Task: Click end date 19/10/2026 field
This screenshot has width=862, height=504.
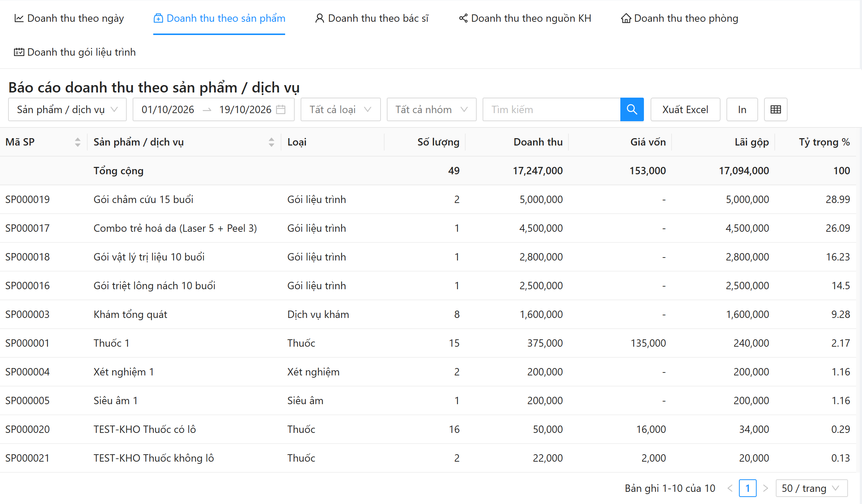Action: (x=245, y=109)
